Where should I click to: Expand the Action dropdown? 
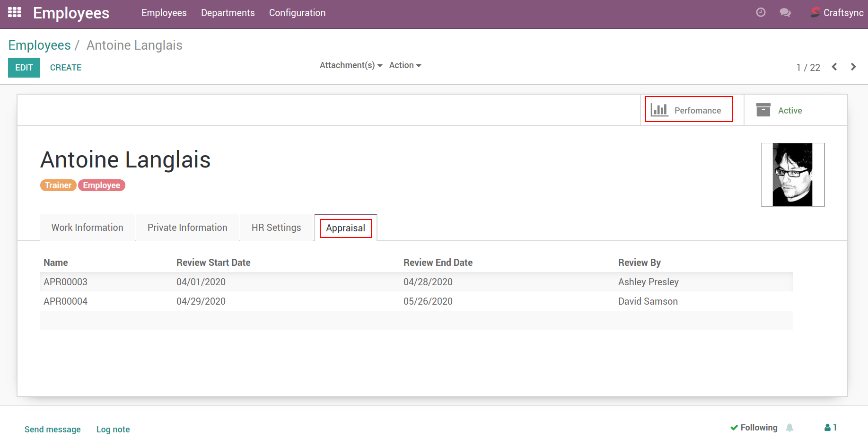click(405, 65)
